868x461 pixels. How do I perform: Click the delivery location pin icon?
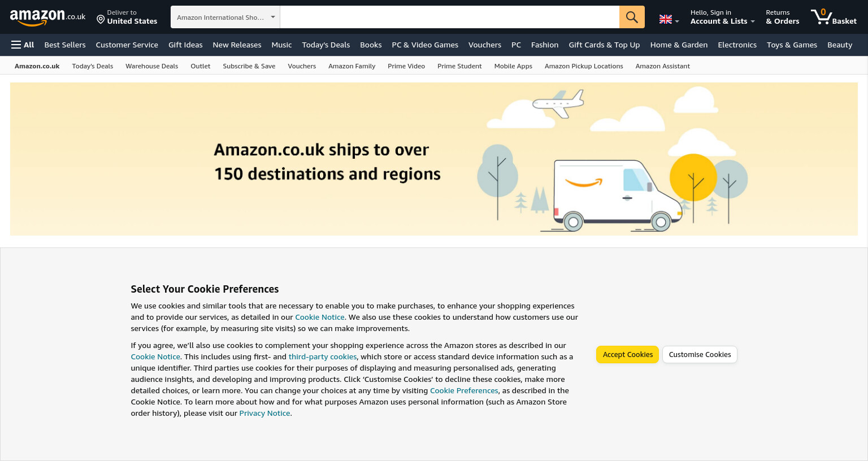click(101, 20)
